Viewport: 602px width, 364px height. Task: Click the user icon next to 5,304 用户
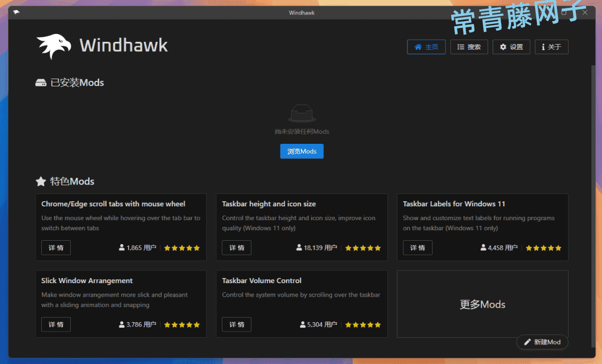tap(303, 324)
